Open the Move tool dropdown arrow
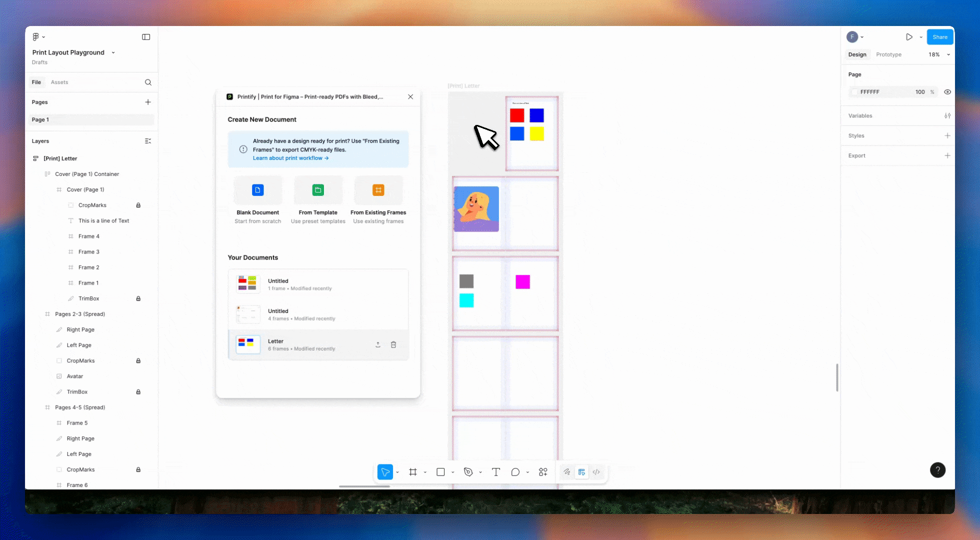Screen dimensions: 980x540 click(x=397, y=471)
